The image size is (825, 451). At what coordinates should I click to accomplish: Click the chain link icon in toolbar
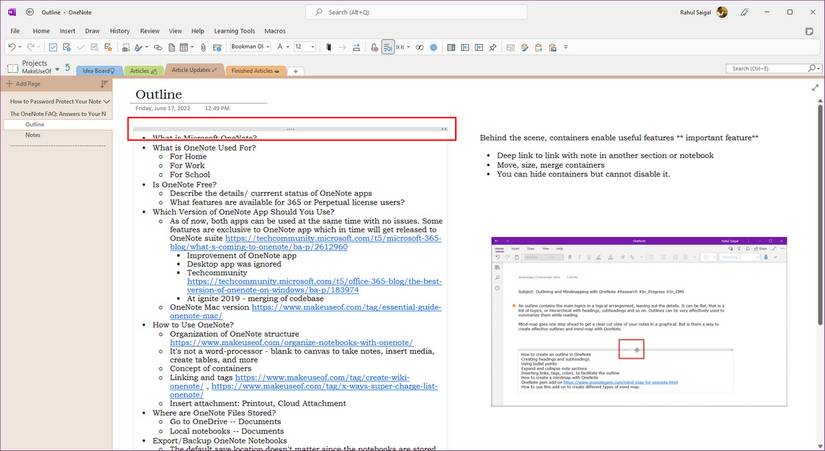pyautogui.click(x=157, y=47)
